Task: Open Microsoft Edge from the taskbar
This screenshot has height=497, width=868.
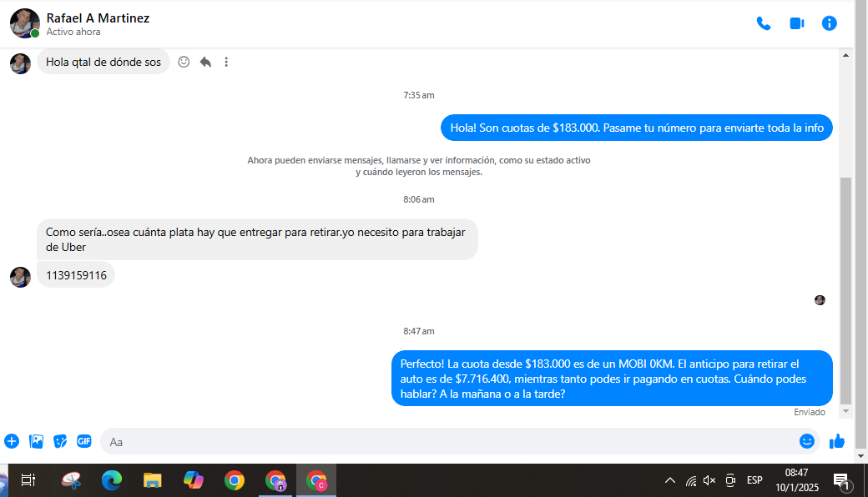Action: point(111,480)
